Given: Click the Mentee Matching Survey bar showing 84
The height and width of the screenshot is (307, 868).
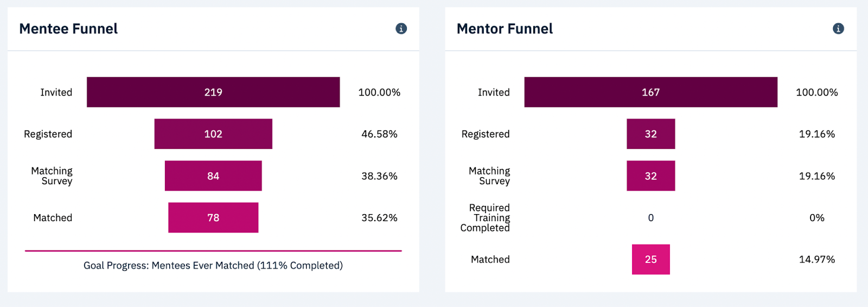Looking at the screenshot, I should pyautogui.click(x=213, y=176).
